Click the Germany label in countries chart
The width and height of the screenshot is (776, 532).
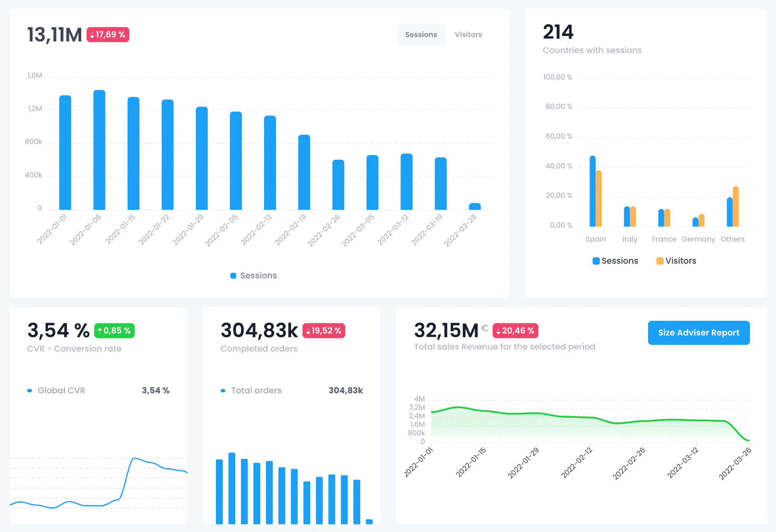pos(698,239)
